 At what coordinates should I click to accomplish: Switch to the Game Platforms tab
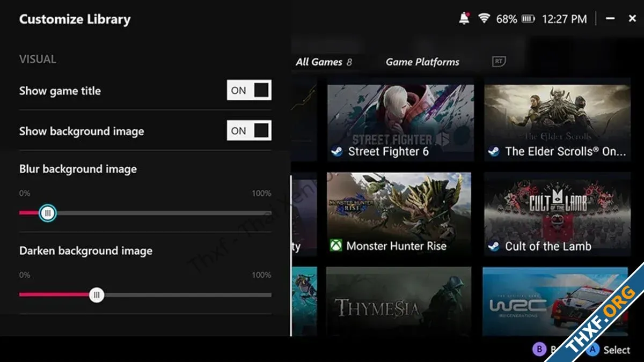pyautogui.click(x=422, y=62)
